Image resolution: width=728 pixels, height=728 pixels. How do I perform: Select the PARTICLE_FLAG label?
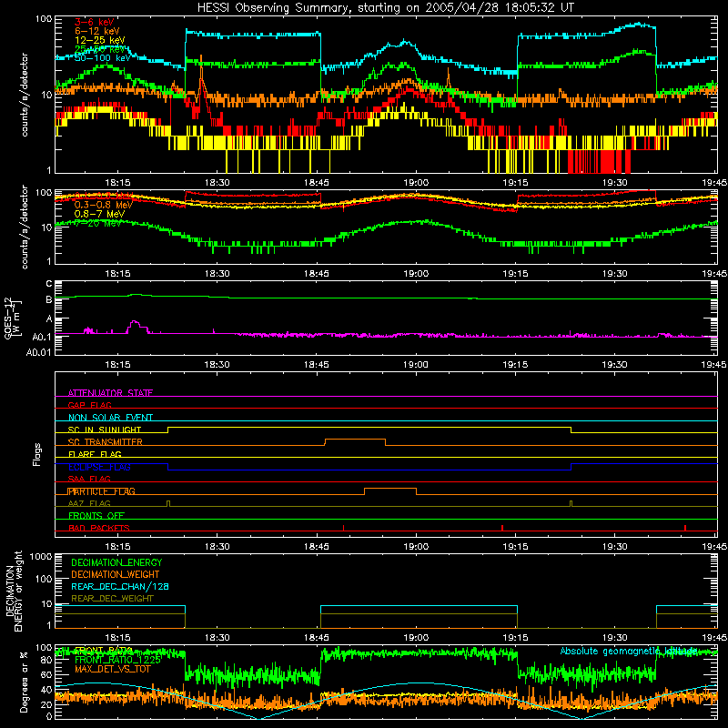point(102,491)
